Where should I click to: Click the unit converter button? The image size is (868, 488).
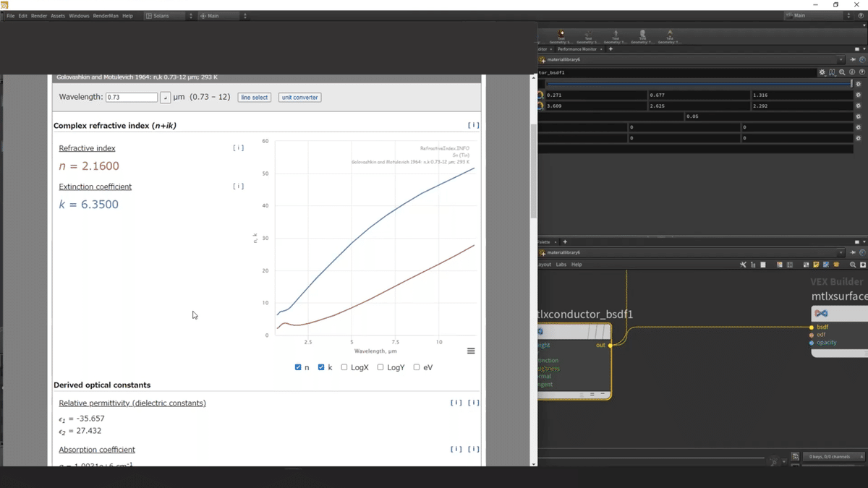coord(300,98)
